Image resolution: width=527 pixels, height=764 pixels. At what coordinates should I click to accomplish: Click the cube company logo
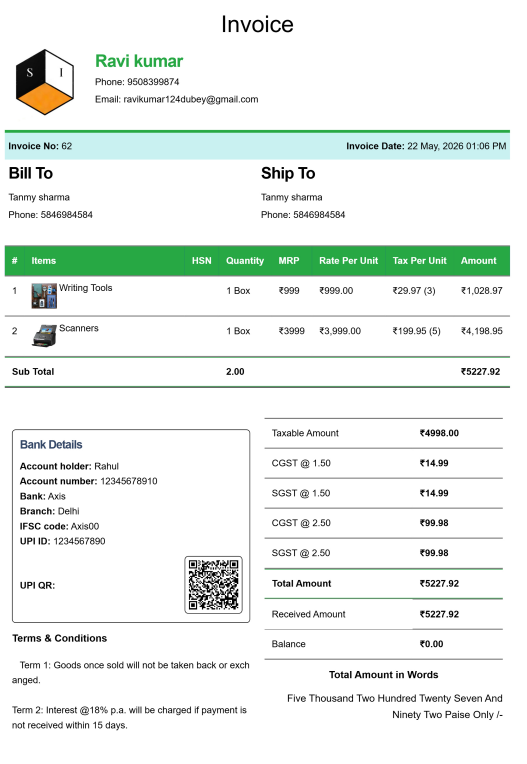tap(45, 82)
